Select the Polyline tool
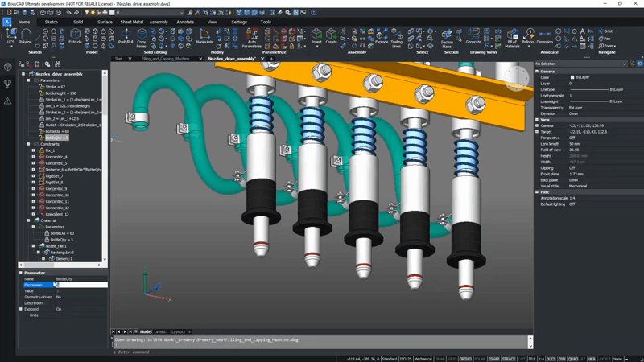Viewport: 644px width, 362px height. point(26,36)
